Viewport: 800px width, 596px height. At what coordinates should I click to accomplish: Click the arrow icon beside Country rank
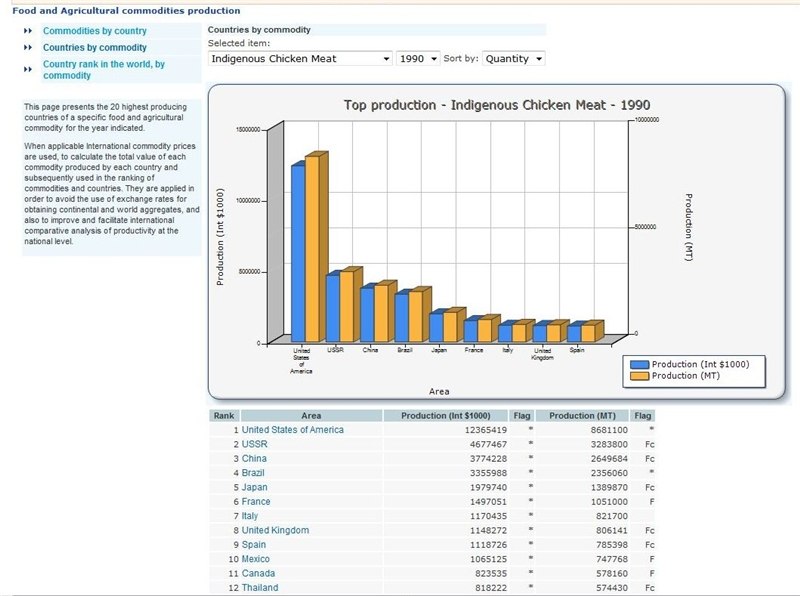28,69
